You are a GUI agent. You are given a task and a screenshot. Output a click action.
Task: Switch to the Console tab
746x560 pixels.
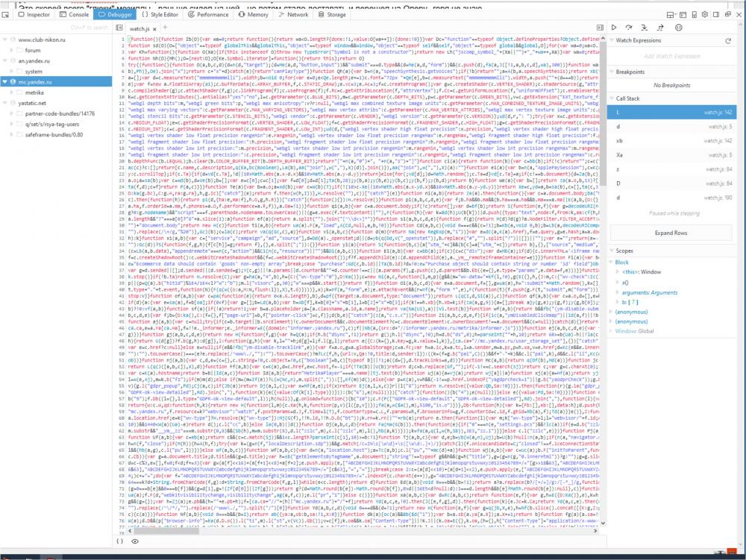tap(74, 15)
